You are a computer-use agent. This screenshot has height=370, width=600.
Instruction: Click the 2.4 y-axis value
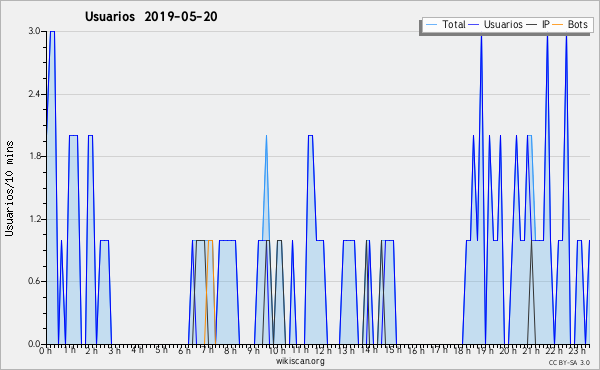point(34,94)
